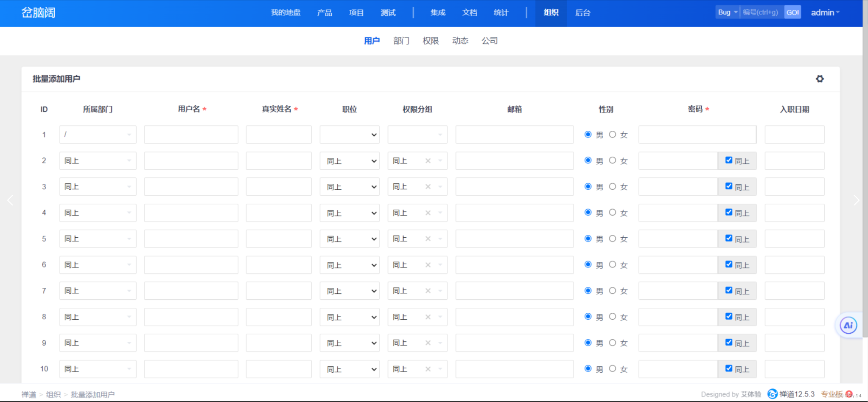Clear the permission group in row 3
Image resolution: width=868 pixels, height=402 pixels.
(x=428, y=187)
